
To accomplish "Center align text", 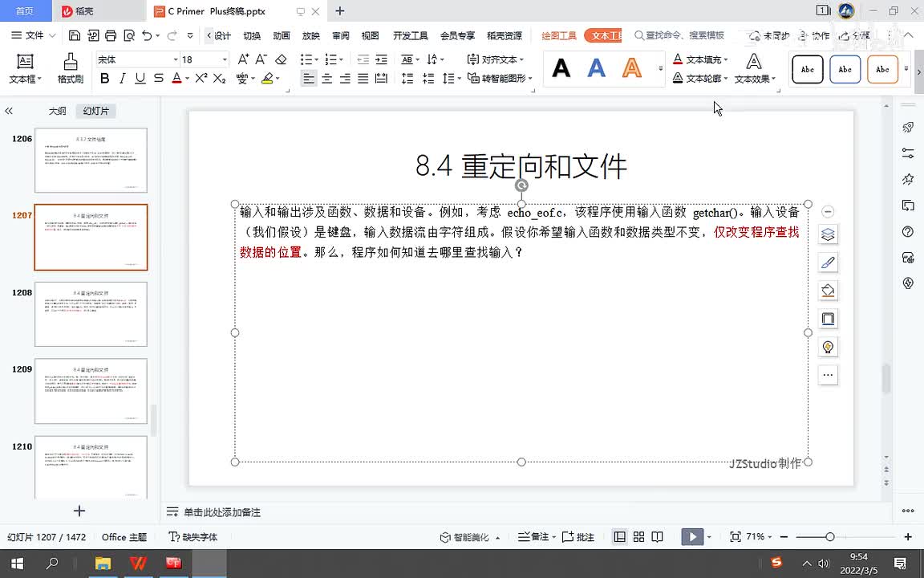I will tap(326, 78).
